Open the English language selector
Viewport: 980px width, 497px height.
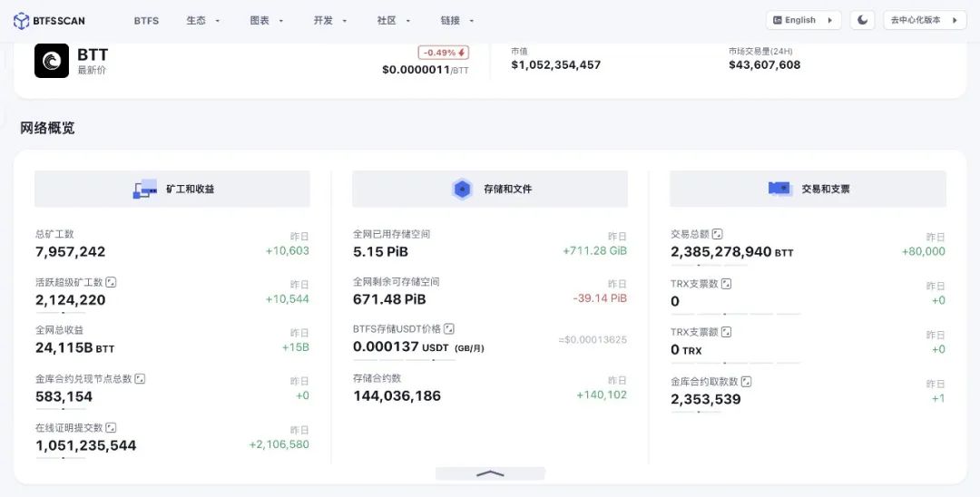click(803, 20)
